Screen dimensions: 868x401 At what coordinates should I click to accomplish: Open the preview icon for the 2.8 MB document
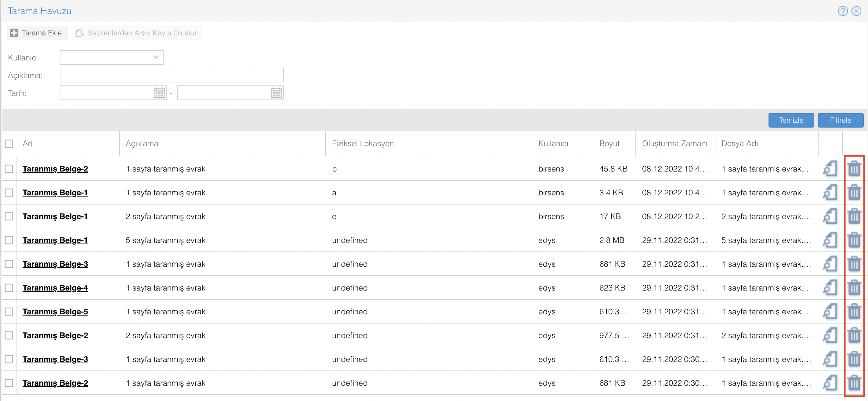click(830, 240)
